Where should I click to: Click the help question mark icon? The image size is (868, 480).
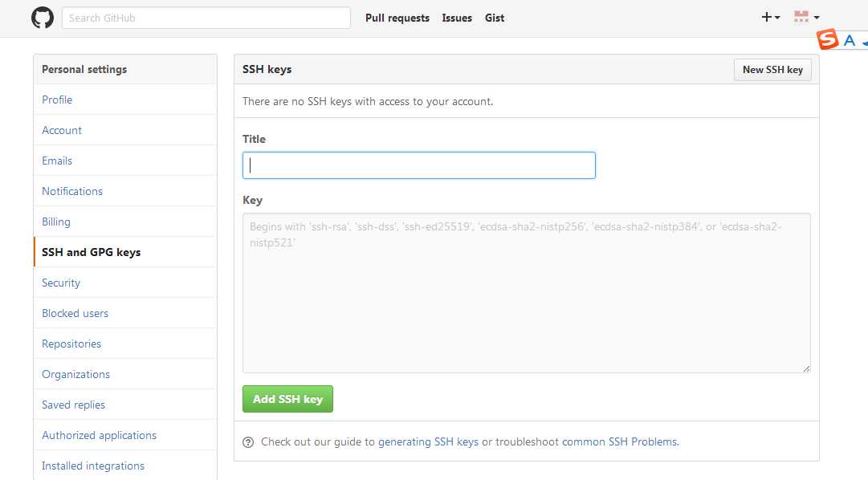point(248,442)
